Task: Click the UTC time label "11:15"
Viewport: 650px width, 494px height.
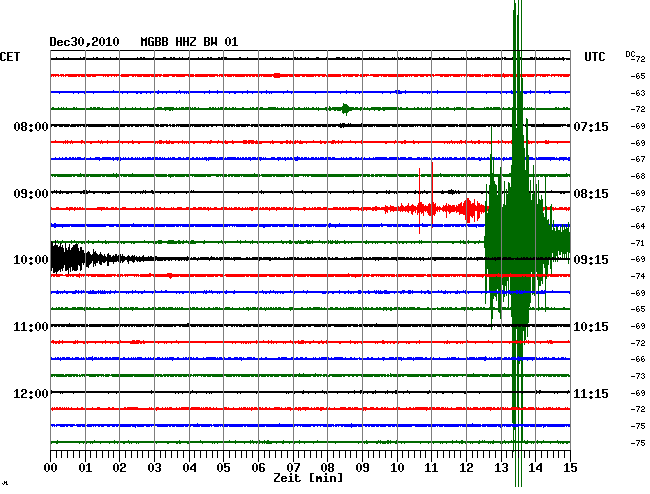Action: [x=591, y=393]
